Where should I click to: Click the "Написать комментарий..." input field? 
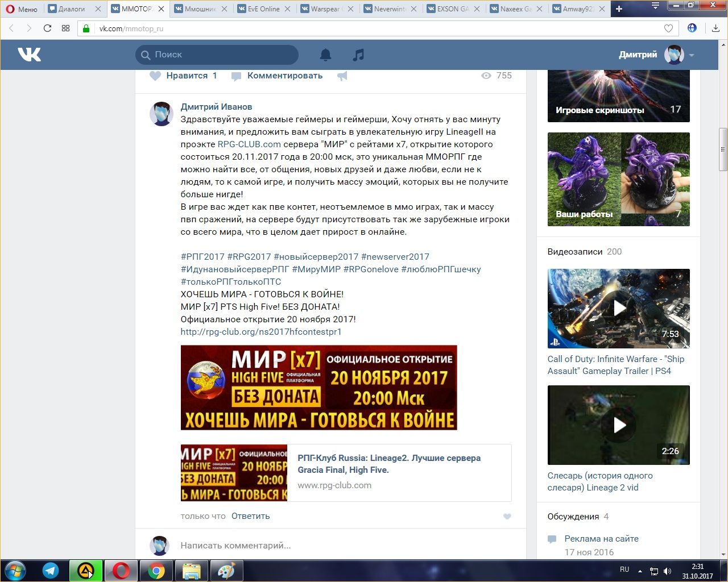pyautogui.click(x=345, y=546)
